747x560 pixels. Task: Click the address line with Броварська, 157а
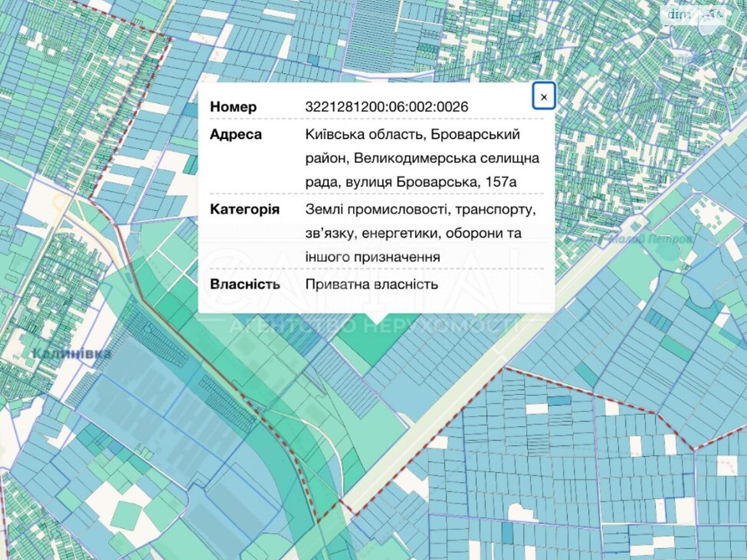411,182
